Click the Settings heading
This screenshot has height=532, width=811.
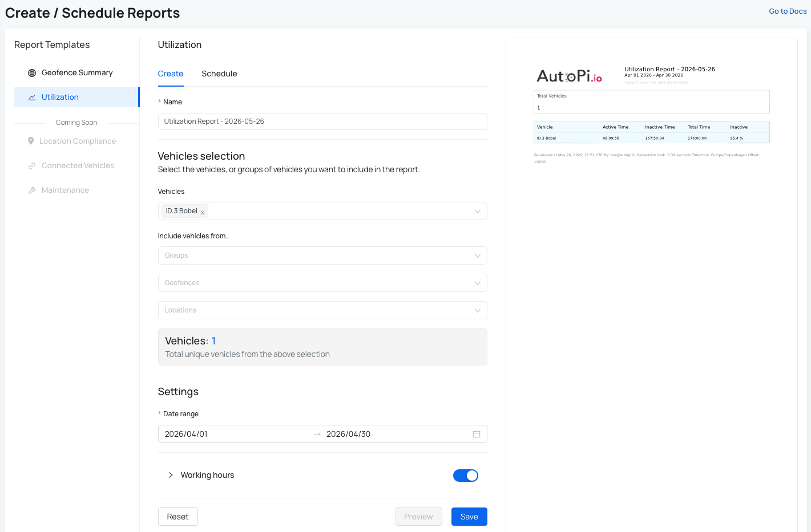[178, 392]
